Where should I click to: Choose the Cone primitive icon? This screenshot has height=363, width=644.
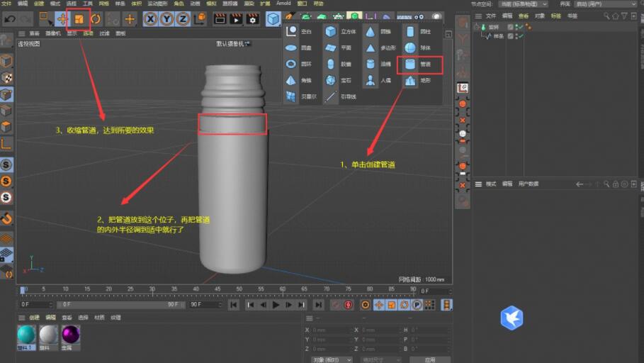click(x=370, y=31)
